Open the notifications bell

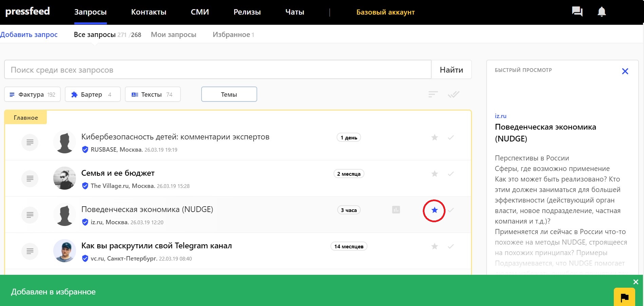click(x=602, y=12)
